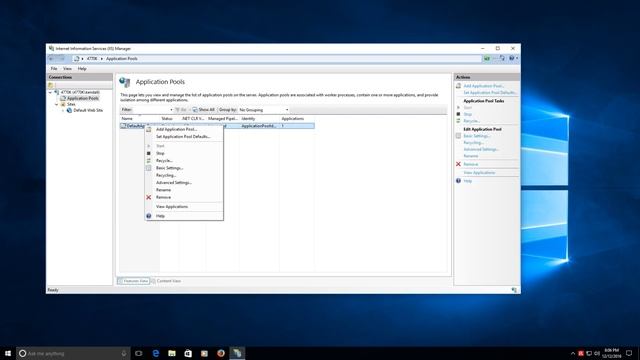Select Default Web Site in the Connections tree
The width and height of the screenshot is (640, 360).
pos(88,111)
